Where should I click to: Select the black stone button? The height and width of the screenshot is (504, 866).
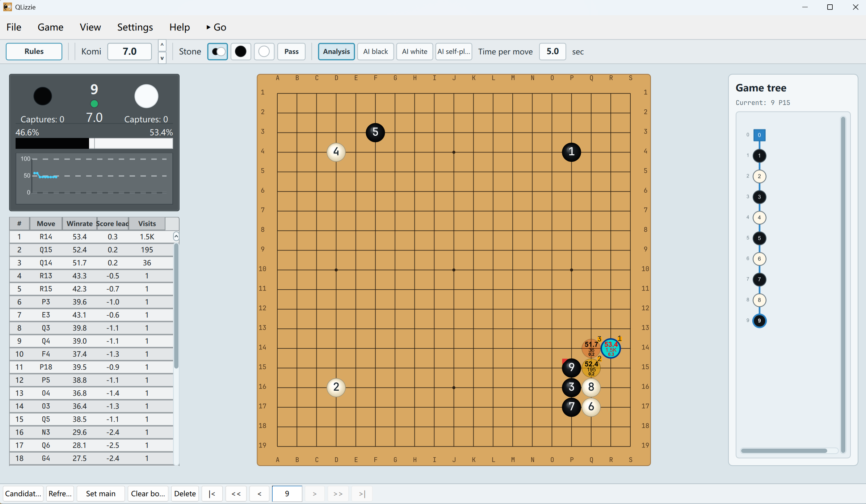click(241, 51)
